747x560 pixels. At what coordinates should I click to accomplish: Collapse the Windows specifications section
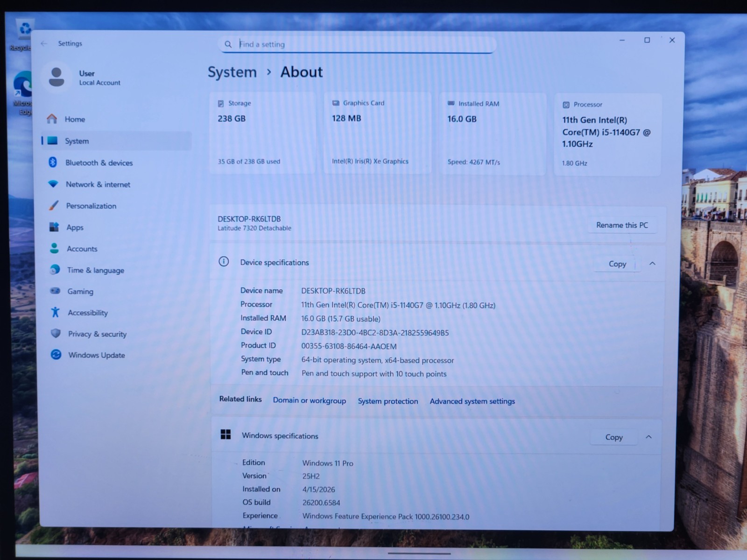pos(648,437)
